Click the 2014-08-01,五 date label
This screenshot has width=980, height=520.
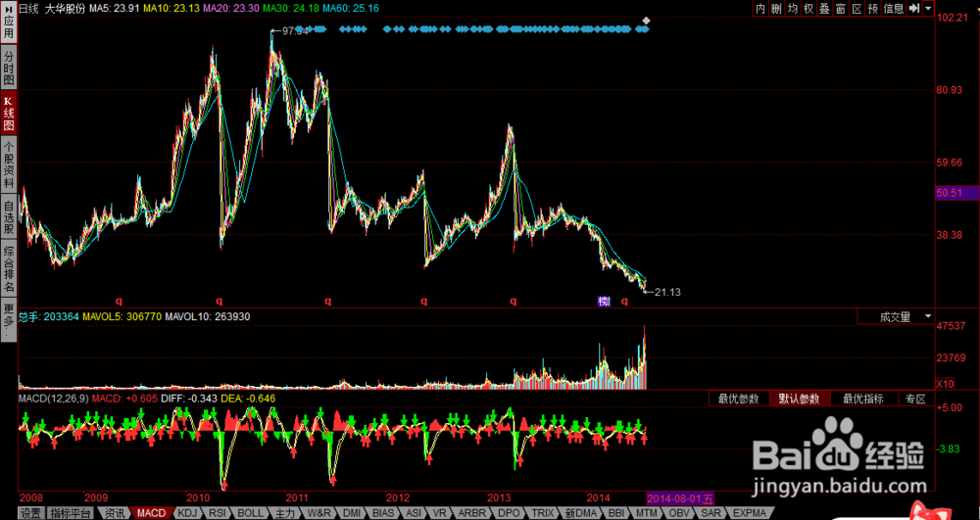click(x=679, y=498)
